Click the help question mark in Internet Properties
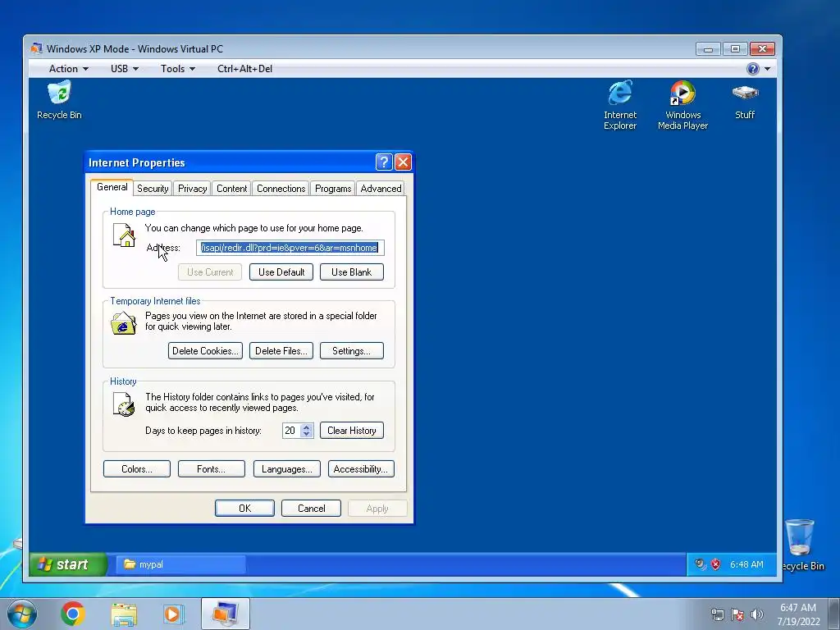 [384, 162]
